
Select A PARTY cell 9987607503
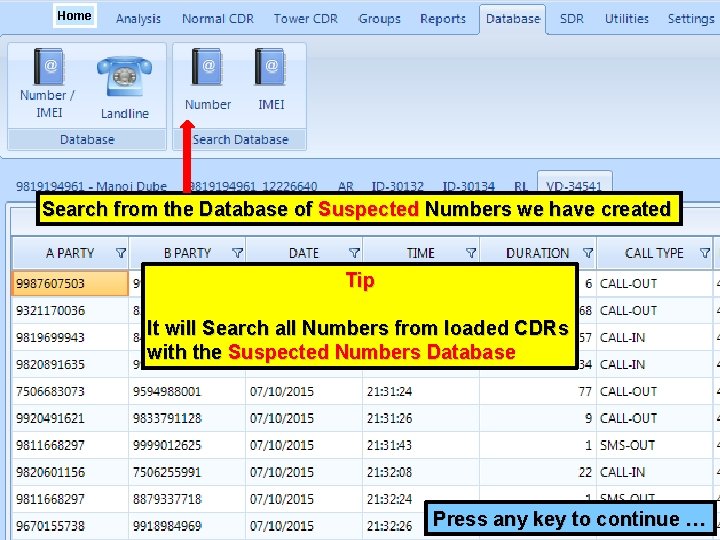(70, 283)
